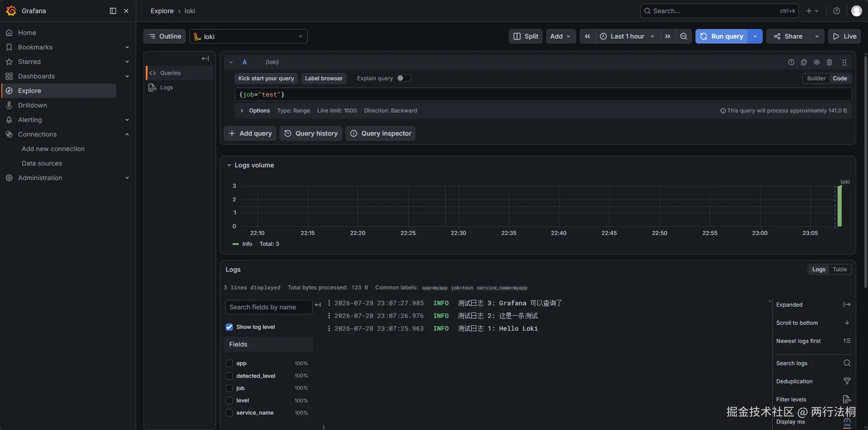Dock the sidebar menu icon
This screenshot has width=868, height=430.
click(x=113, y=11)
